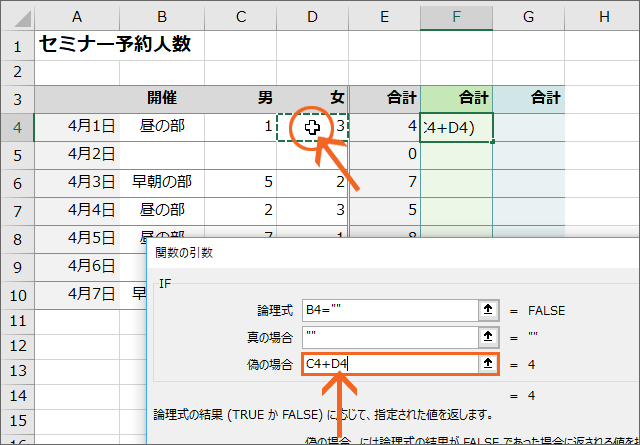Select row 6 header

pyautogui.click(x=17, y=183)
